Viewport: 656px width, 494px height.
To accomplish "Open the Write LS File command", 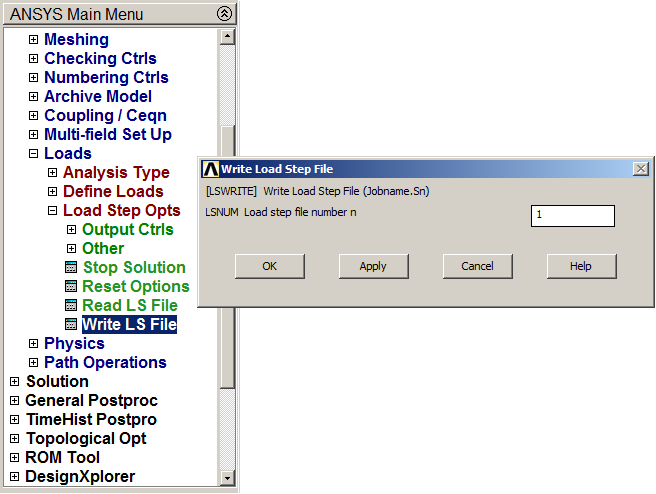I will (129, 324).
